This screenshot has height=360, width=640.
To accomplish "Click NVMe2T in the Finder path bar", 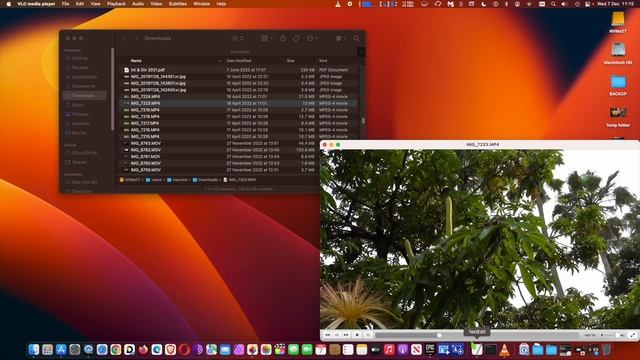I will point(130,180).
